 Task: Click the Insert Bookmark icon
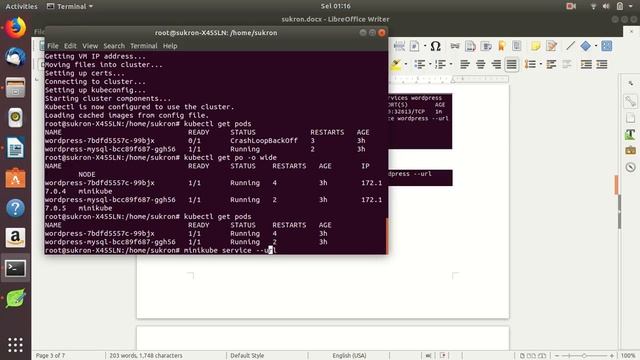point(502,46)
